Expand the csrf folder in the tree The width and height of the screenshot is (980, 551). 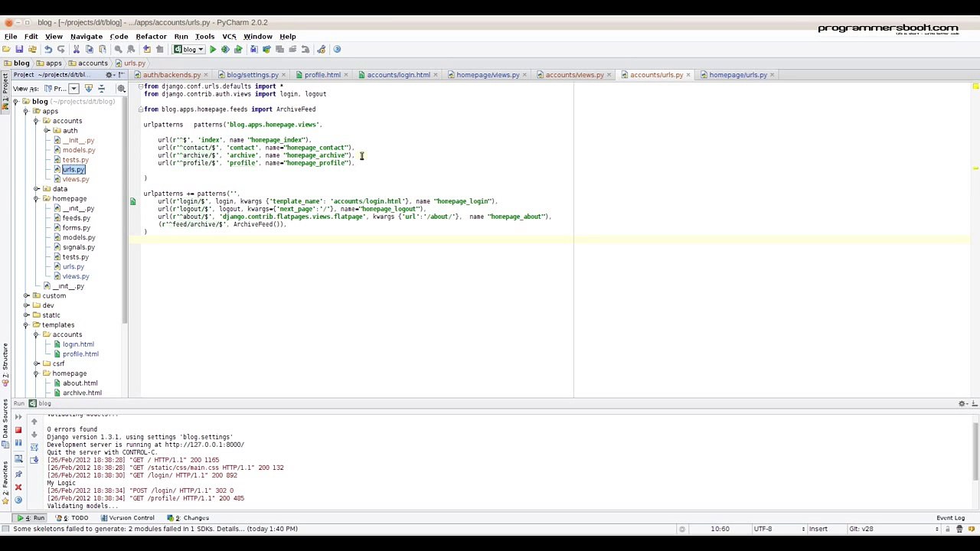[36, 364]
